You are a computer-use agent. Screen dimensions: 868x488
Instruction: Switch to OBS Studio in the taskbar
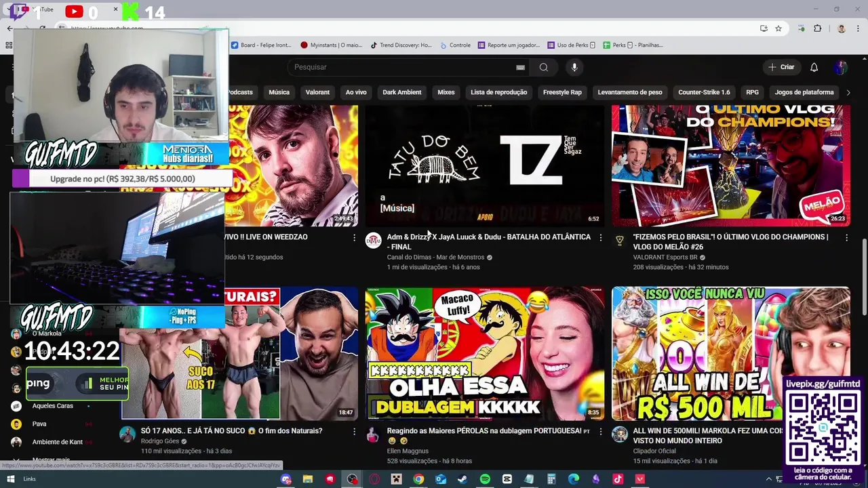point(353,479)
